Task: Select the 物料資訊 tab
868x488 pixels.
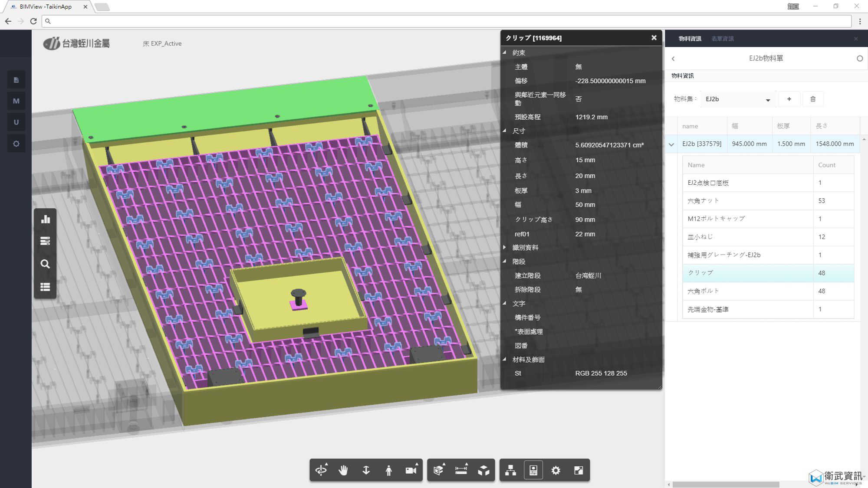Action: tap(690, 39)
